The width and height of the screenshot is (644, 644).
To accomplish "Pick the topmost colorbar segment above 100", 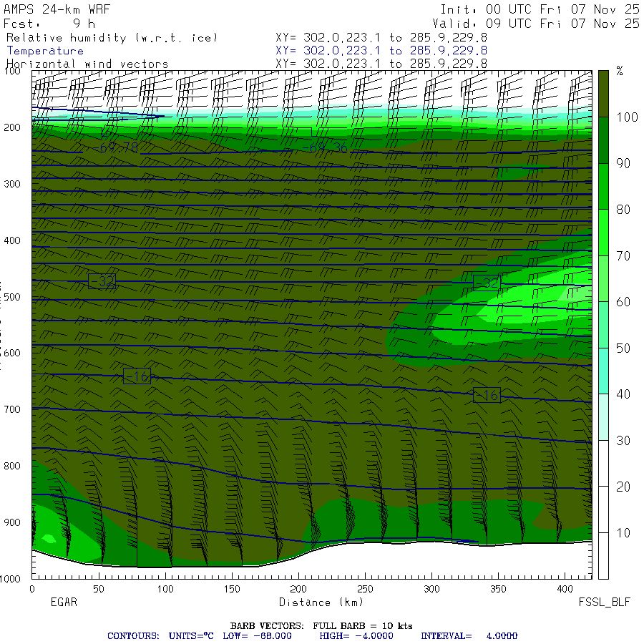I will point(603,93).
